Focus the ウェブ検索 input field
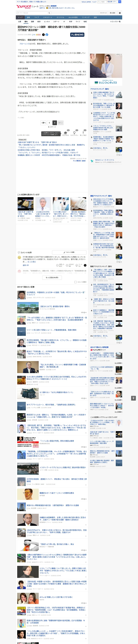 (x=102, y=2)
